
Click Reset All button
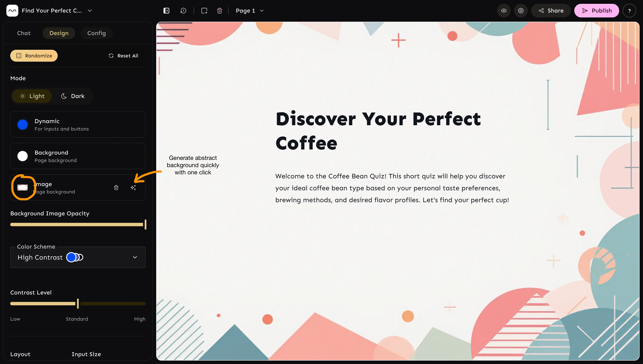coord(123,55)
